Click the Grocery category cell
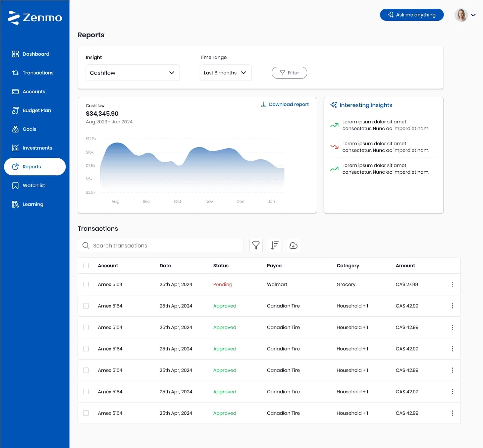Image resolution: width=483 pixels, height=448 pixels. [x=346, y=284]
